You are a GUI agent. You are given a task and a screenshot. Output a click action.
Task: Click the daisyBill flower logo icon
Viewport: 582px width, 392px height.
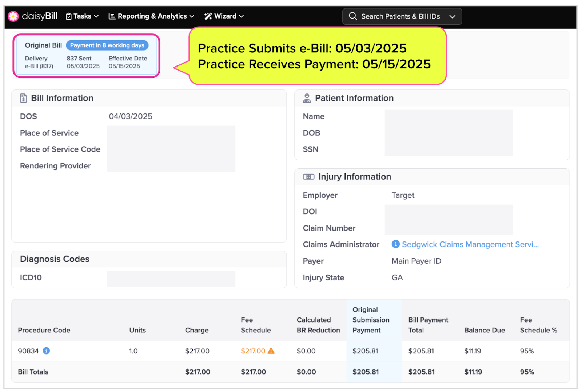click(x=13, y=16)
